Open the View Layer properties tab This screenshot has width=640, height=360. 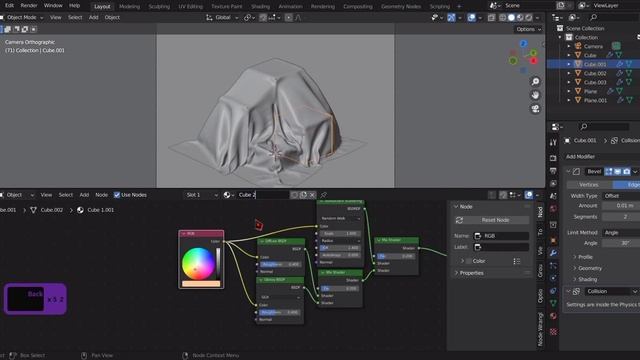click(553, 184)
